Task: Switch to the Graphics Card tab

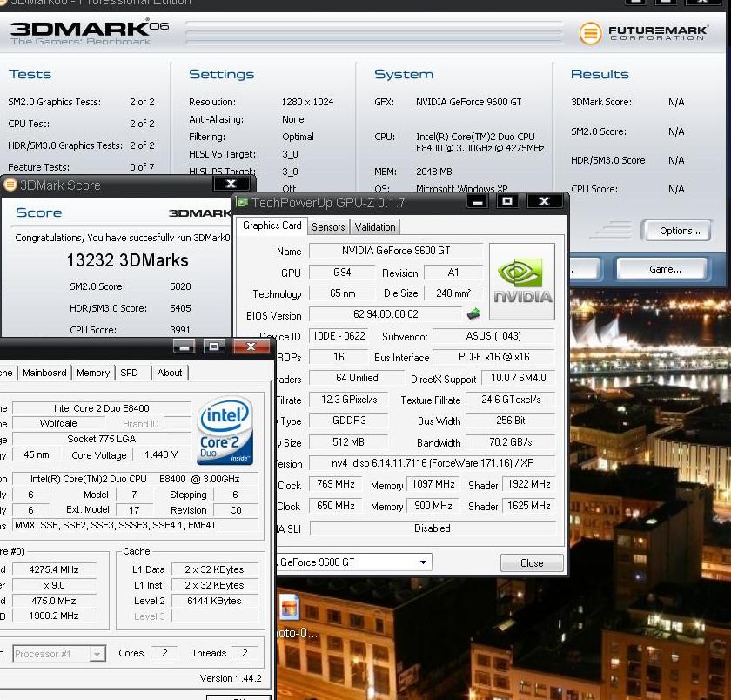Action: 272,225
